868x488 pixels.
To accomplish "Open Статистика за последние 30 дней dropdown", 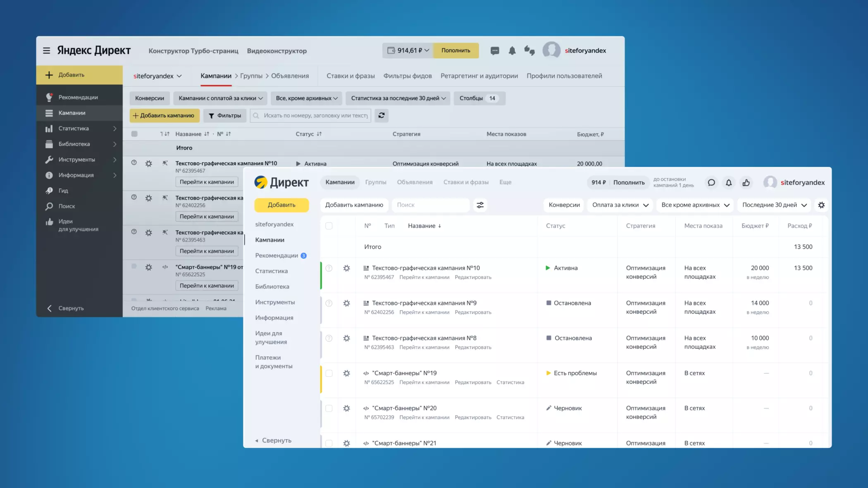I will coord(398,98).
